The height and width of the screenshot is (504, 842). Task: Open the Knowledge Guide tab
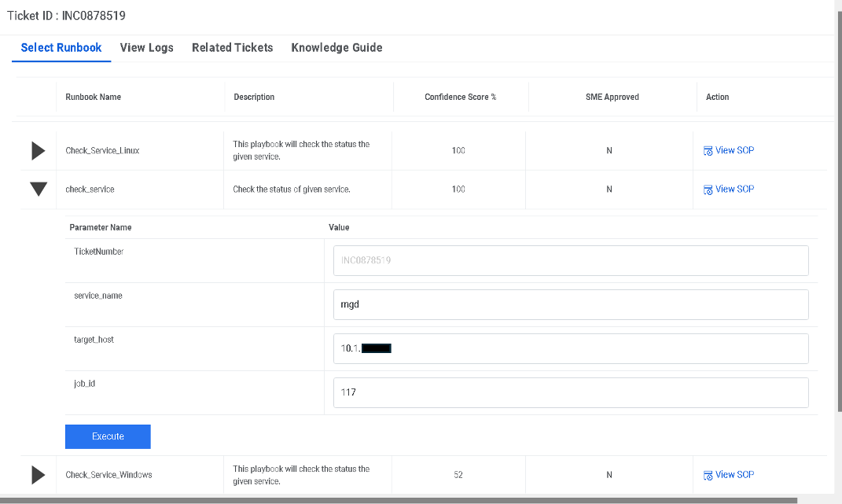tap(336, 48)
